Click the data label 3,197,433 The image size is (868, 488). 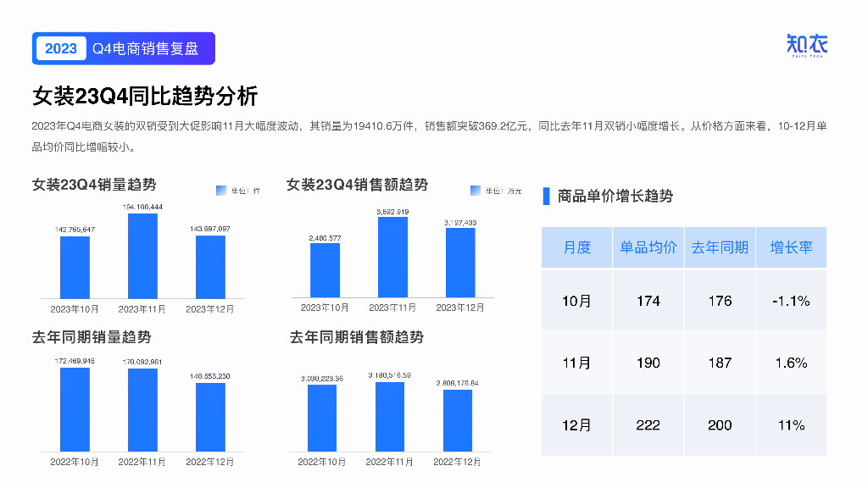(x=460, y=223)
